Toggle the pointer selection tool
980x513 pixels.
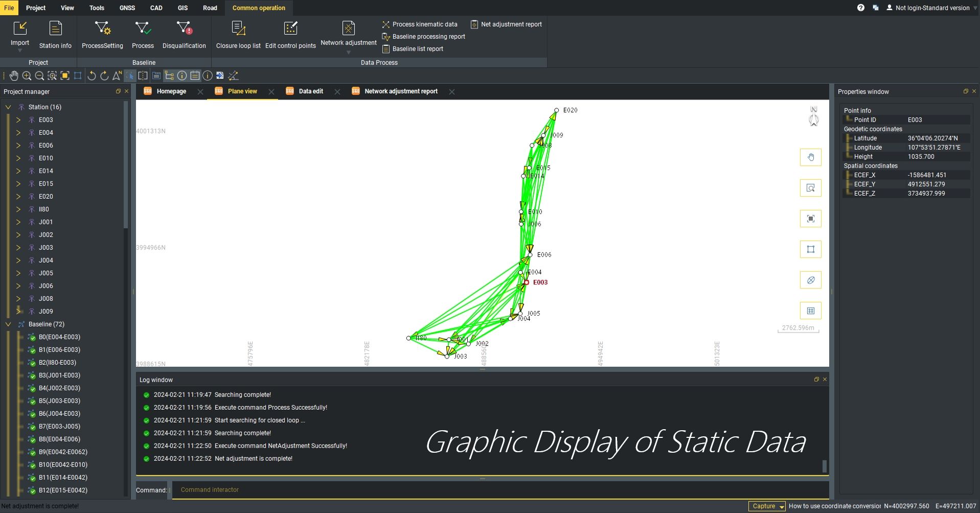(130, 76)
